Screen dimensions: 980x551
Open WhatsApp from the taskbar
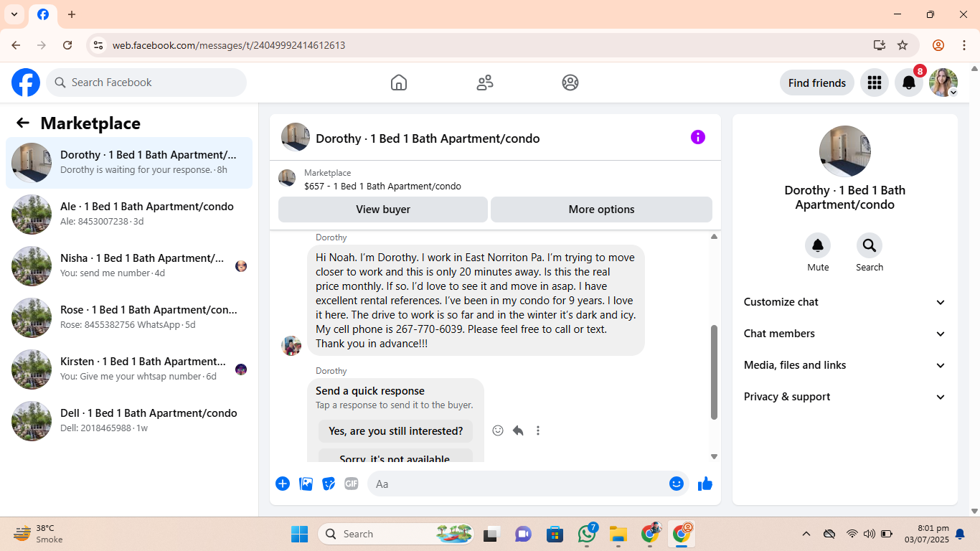(587, 534)
